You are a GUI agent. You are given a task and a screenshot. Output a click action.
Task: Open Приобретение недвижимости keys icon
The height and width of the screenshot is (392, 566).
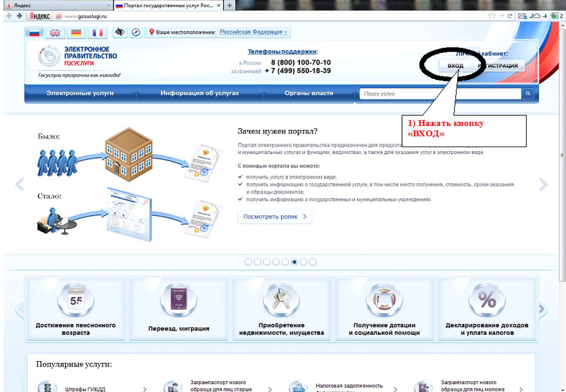click(281, 300)
